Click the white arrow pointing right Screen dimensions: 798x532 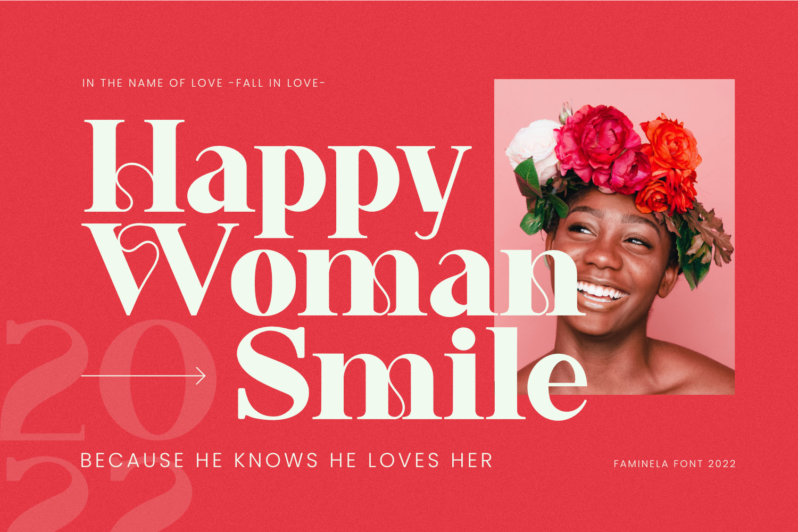pos(143,376)
